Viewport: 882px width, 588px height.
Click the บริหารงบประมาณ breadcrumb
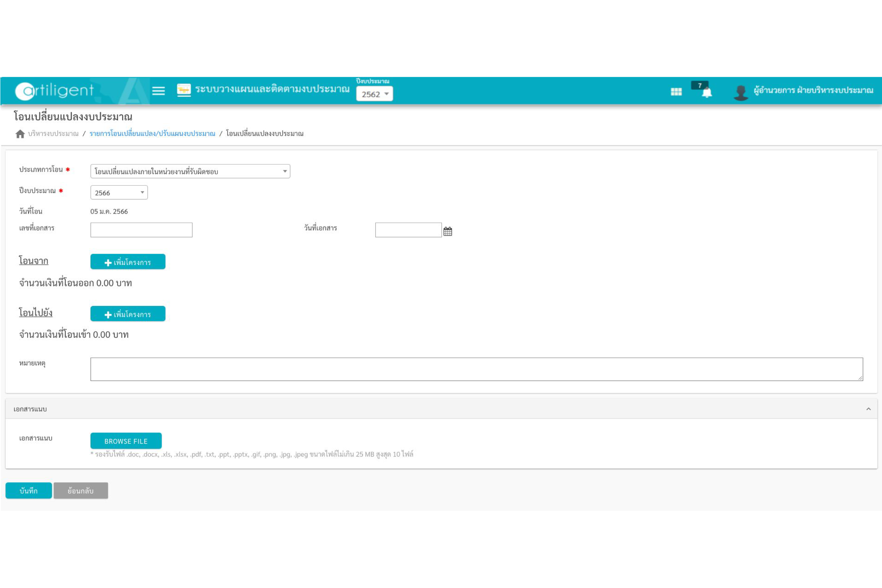click(x=53, y=134)
